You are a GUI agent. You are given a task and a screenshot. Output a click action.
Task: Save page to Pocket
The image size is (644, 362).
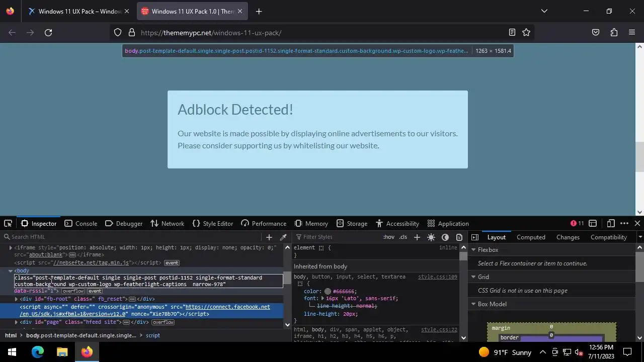coord(596,33)
